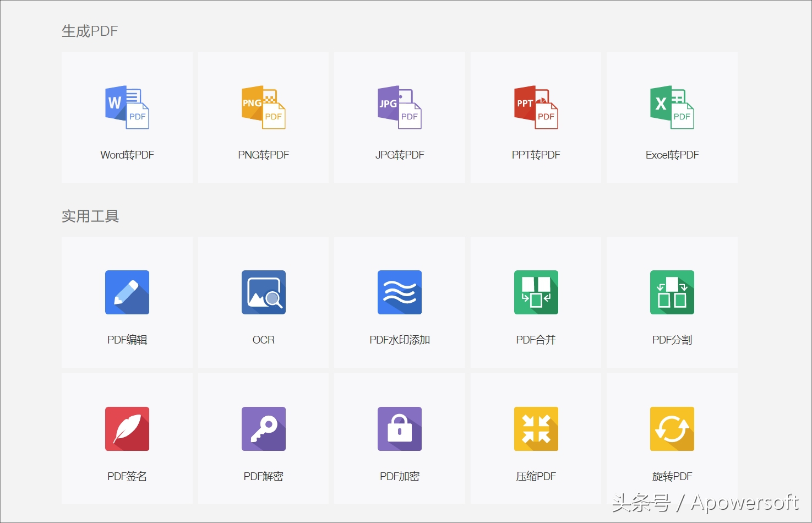The height and width of the screenshot is (523, 812).
Task: Click the 生成PDF section heading
Action: [x=90, y=30]
